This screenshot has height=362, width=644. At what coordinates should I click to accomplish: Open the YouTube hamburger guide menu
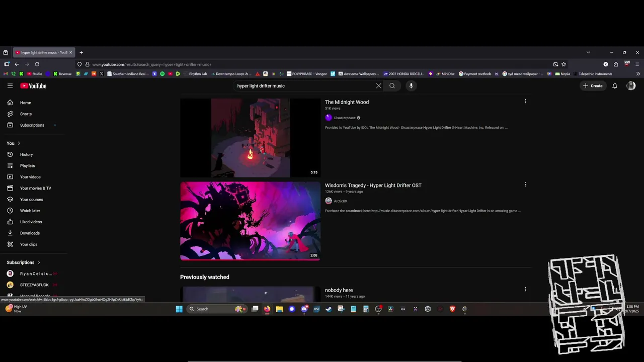(10, 86)
